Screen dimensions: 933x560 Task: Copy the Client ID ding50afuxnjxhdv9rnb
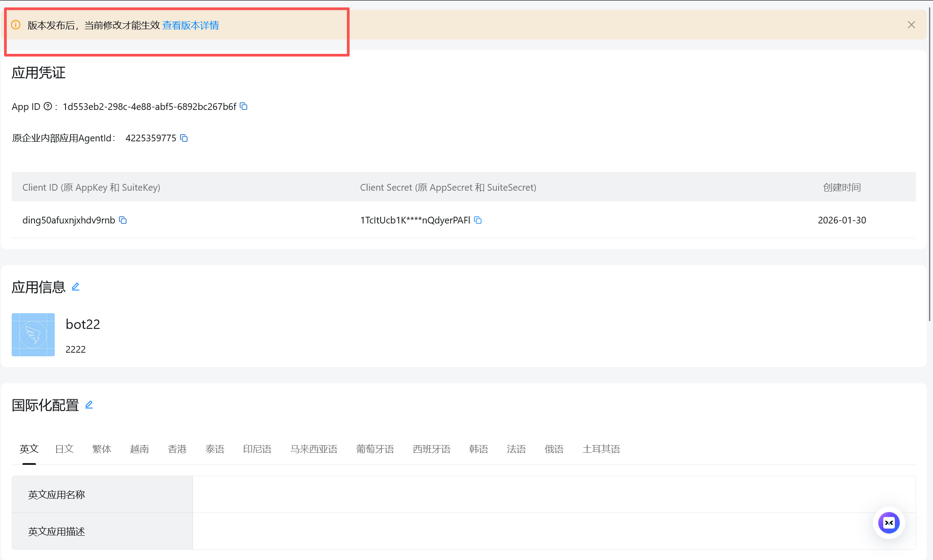[x=123, y=220]
